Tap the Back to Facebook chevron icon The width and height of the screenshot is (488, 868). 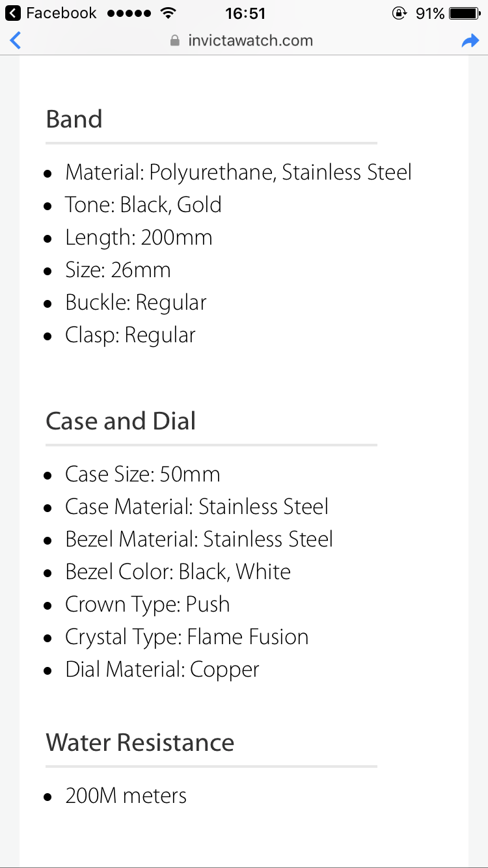[x=13, y=13]
